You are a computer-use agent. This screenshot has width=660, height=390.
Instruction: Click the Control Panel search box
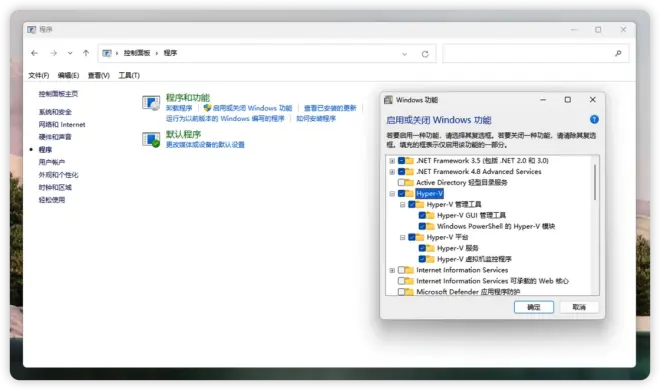point(535,53)
